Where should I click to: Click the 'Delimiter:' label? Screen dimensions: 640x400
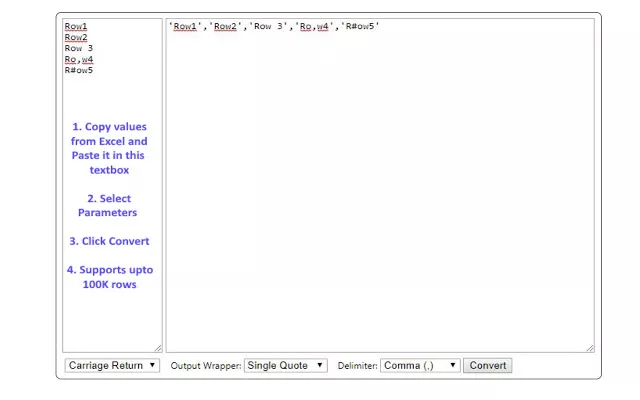coord(357,366)
